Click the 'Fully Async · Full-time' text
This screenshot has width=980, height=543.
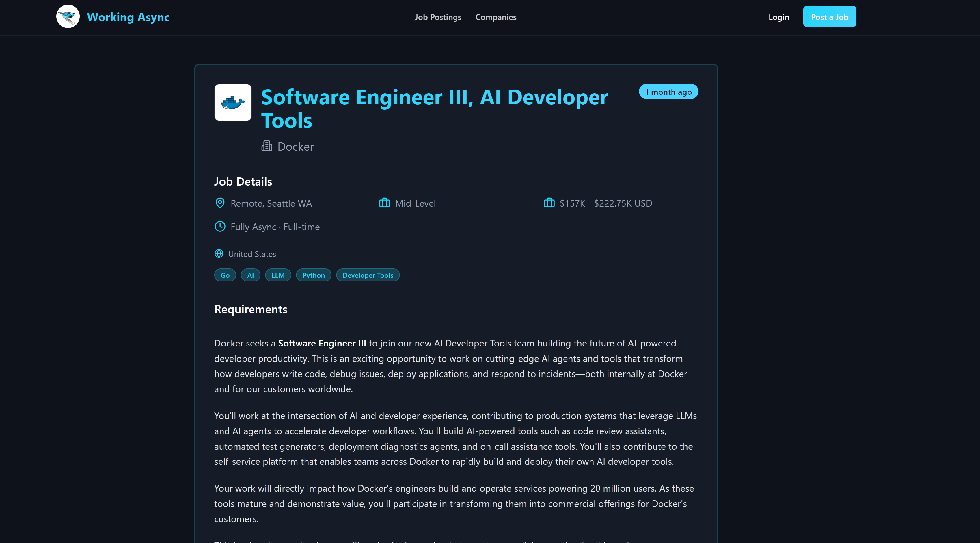(275, 227)
